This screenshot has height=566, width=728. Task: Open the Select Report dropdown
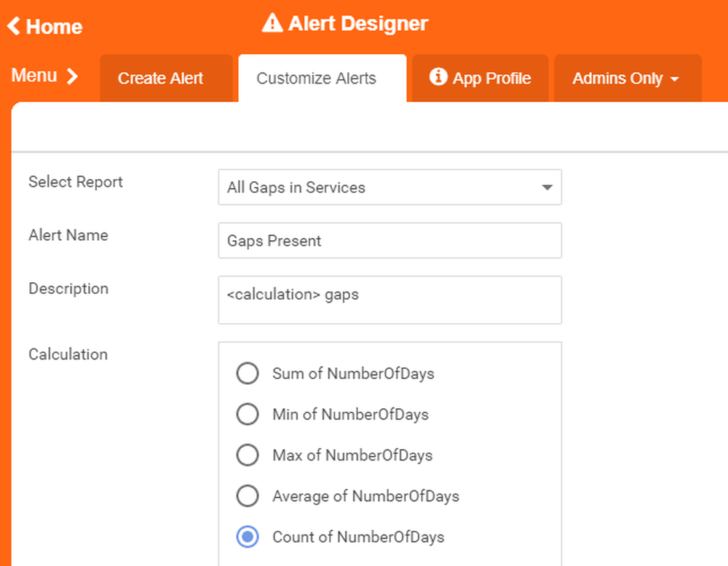[x=390, y=188]
